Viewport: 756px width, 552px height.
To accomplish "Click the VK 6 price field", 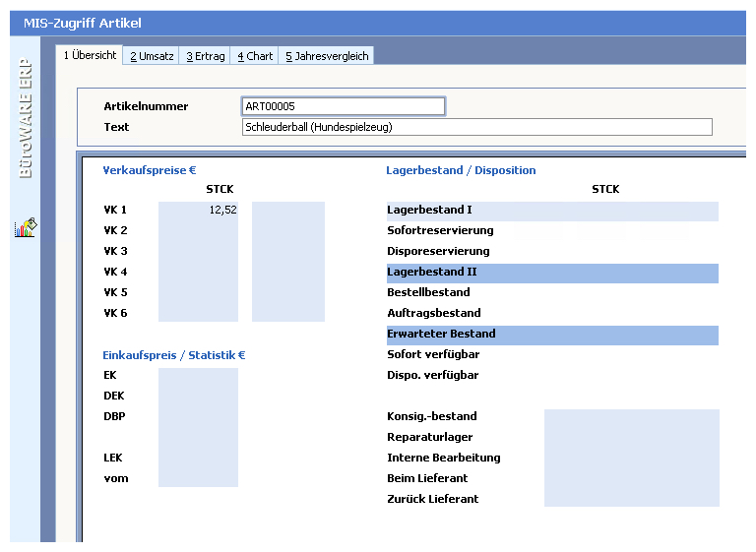I will coord(199,314).
